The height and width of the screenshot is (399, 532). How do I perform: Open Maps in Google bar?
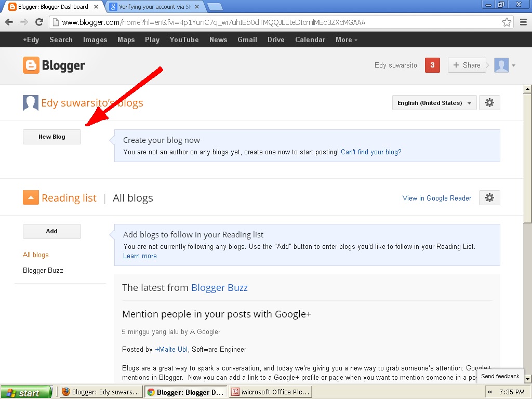point(126,39)
